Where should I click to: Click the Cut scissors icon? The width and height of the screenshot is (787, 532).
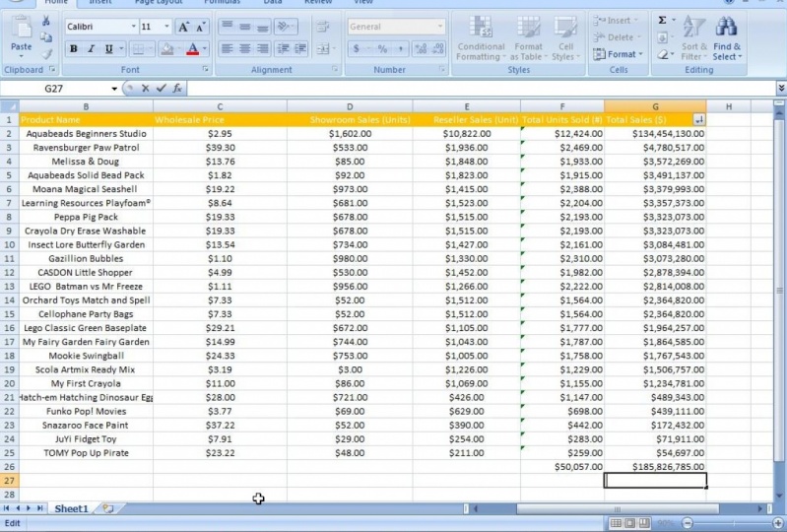45,21
